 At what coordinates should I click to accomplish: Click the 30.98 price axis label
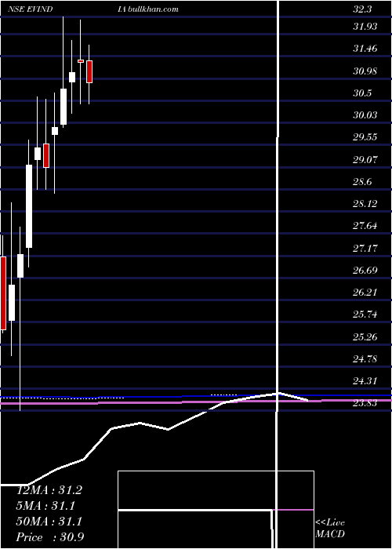pos(365,71)
